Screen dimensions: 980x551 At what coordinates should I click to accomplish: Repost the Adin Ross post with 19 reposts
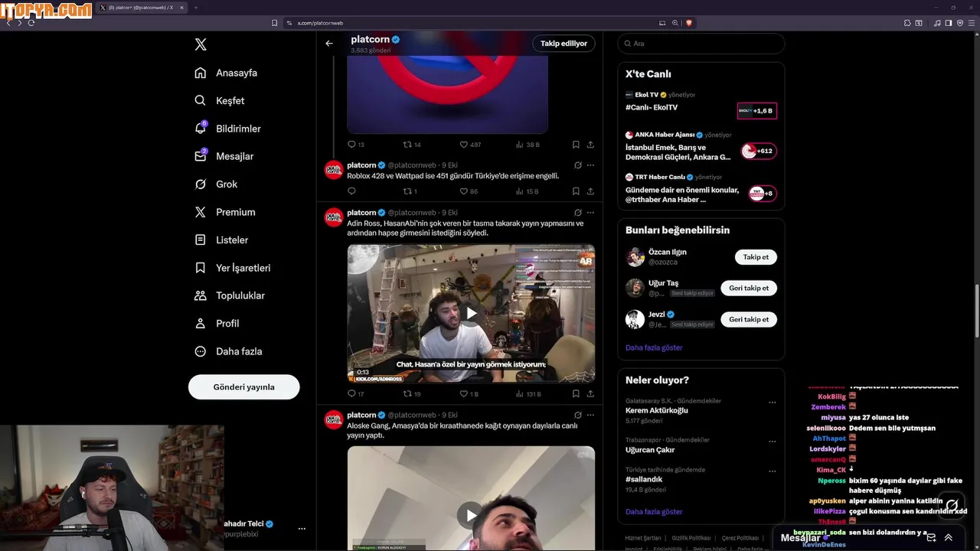pos(412,394)
